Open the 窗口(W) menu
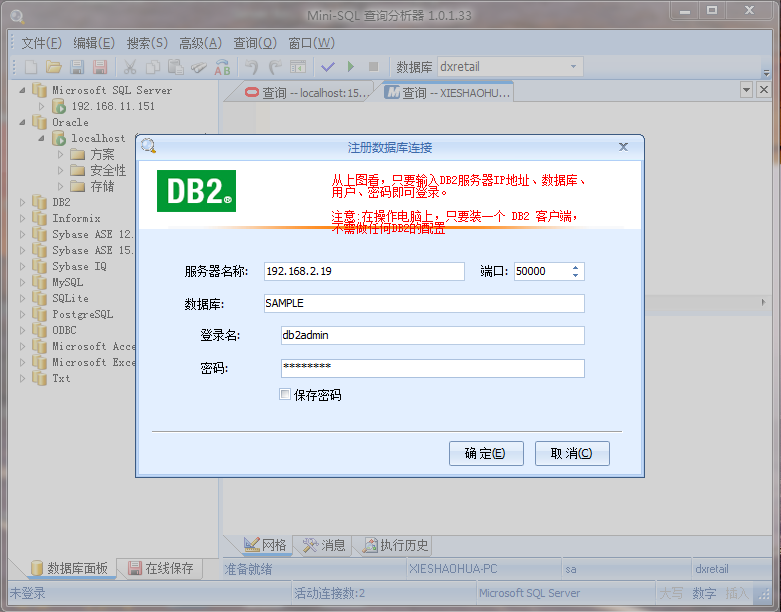The height and width of the screenshot is (612, 781). pos(311,43)
